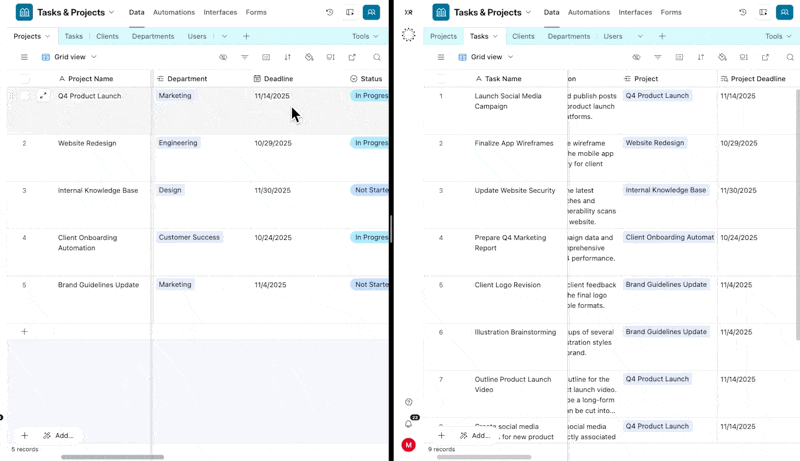The width and height of the screenshot is (800, 461).
Task: Open sort options in right window toolbar
Action: (701, 57)
